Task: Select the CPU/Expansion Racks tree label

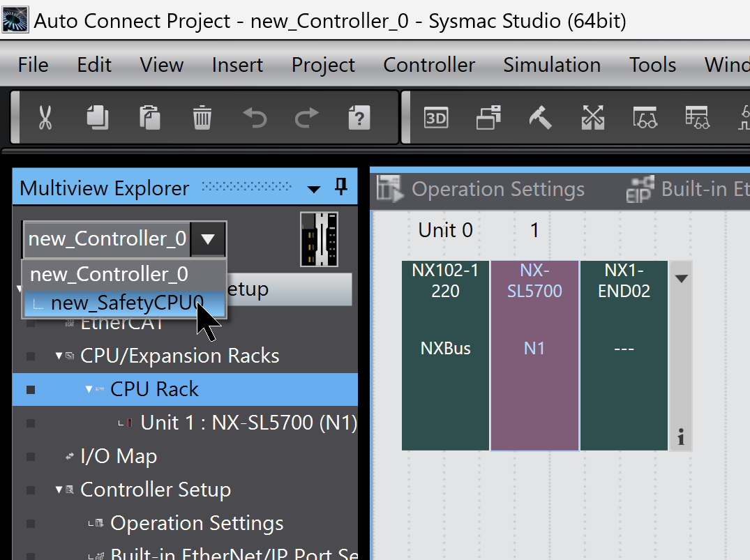Action: click(180, 356)
